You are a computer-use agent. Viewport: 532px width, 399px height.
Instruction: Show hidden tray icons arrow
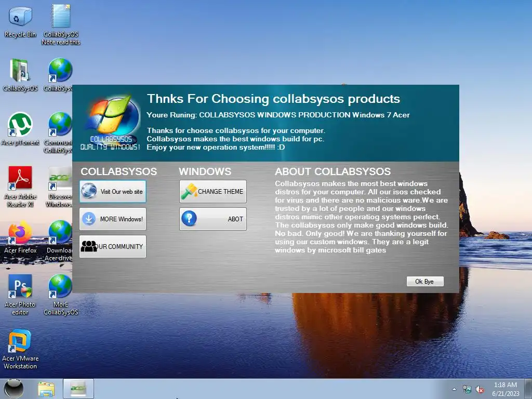tap(454, 390)
